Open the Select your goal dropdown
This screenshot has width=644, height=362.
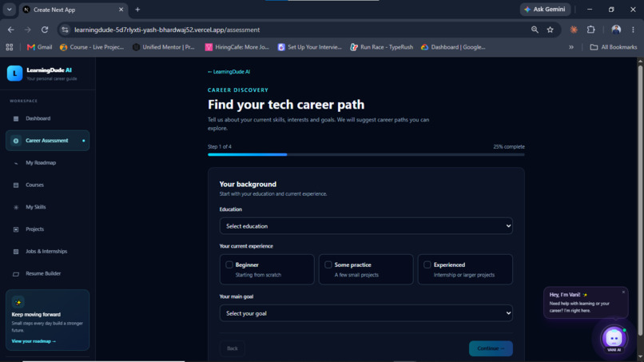[366, 313]
